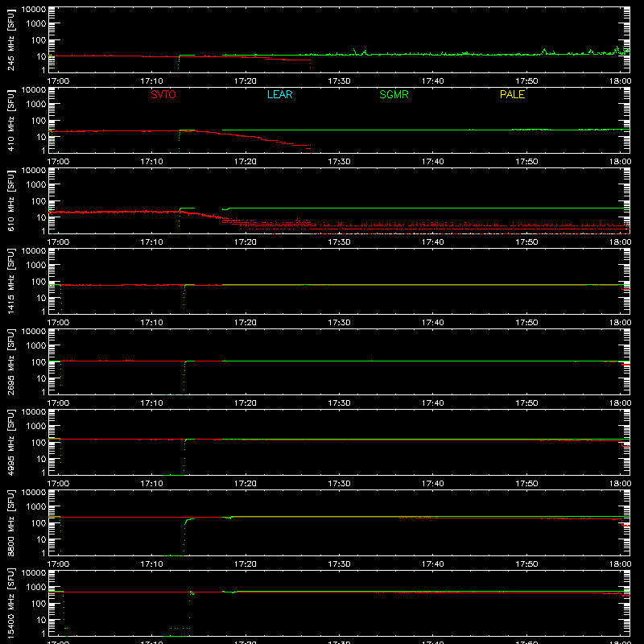This screenshot has width=644, height=644.
Task: Click 17:40 tick label below 410 MHz panel
Action: pyautogui.click(x=433, y=162)
